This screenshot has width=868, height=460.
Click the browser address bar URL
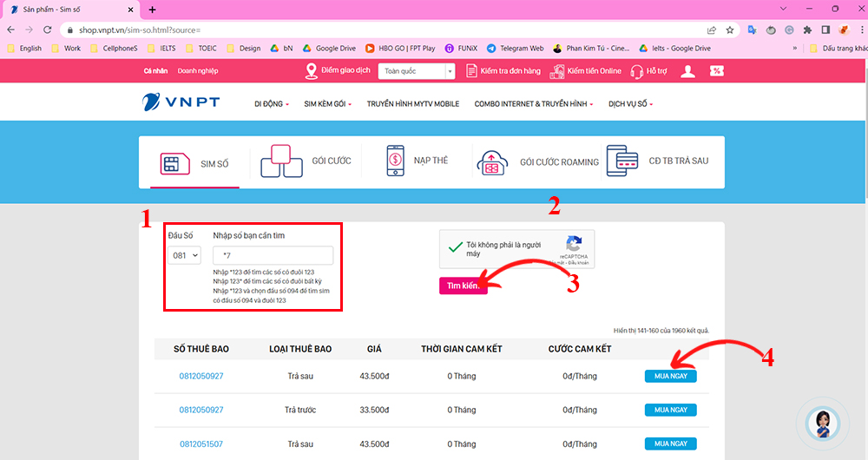point(140,30)
